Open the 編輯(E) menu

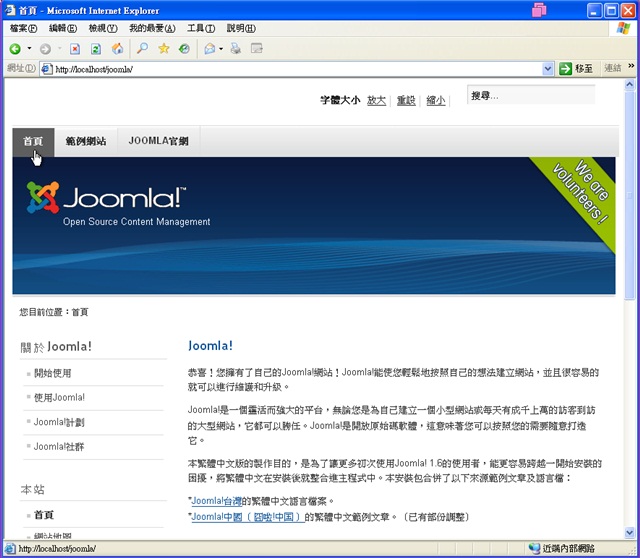pyautogui.click(x=63, y=28)
